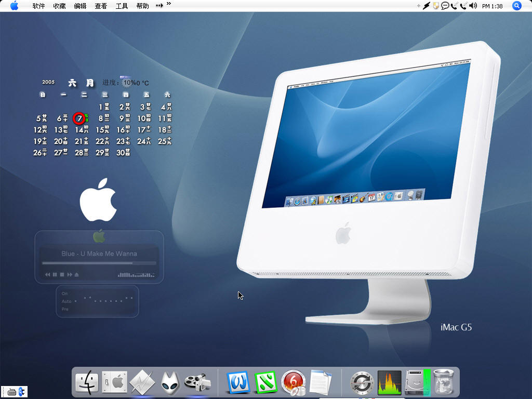Open Finder from the dock
This screenshot has width=532, height=399.
(87, 382)
